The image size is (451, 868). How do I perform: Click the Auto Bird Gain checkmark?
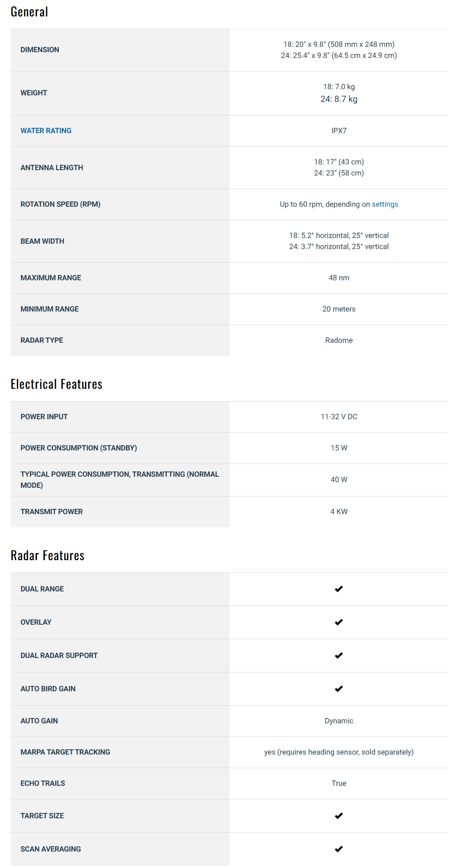(338, 689)
